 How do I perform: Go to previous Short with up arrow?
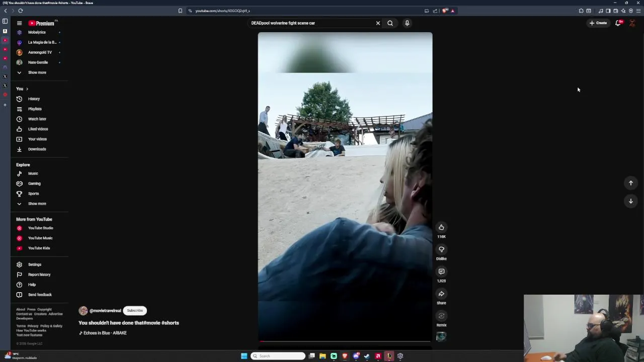point(631,183)
